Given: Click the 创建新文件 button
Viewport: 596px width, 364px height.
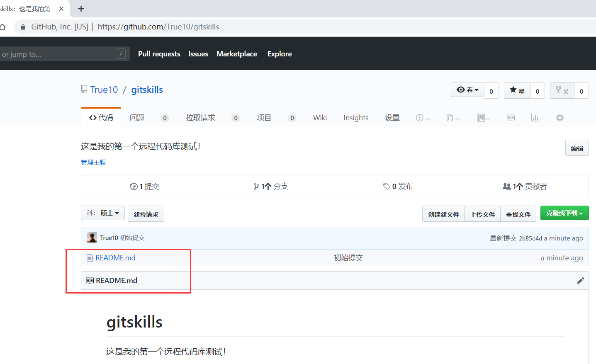Looking at the screenshot, I should click(443, 214).
